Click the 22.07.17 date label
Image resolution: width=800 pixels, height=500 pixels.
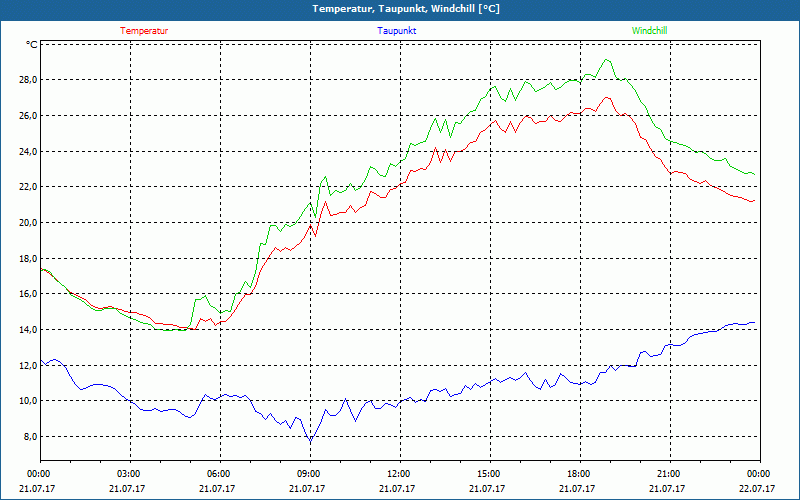[x=757, y=488]
